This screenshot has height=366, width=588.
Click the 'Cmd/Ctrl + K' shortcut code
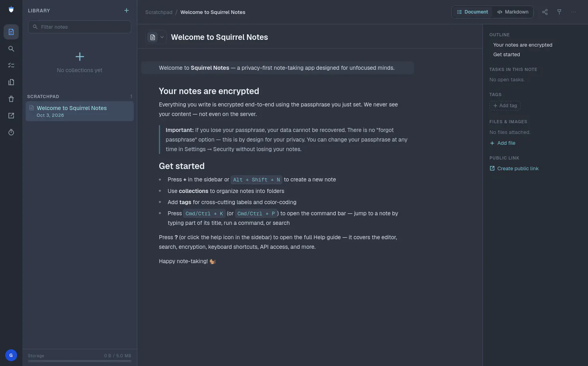click(204, 214)
